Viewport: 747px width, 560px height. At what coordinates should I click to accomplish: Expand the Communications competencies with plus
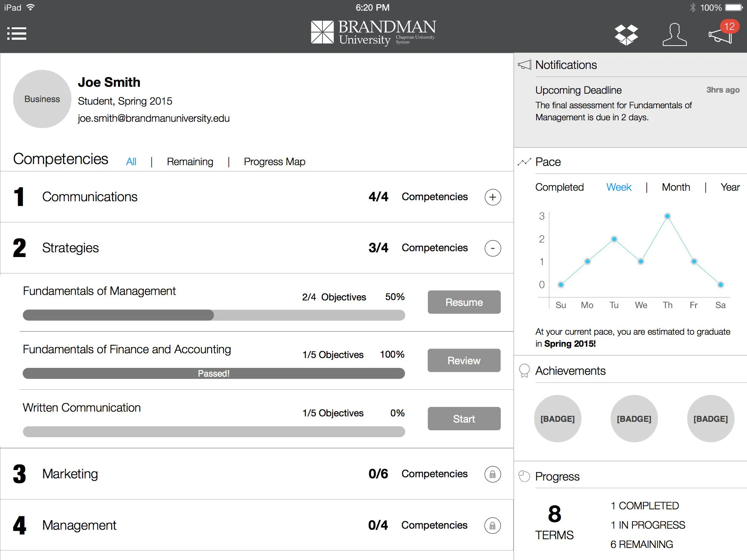(x=492, y=197)
